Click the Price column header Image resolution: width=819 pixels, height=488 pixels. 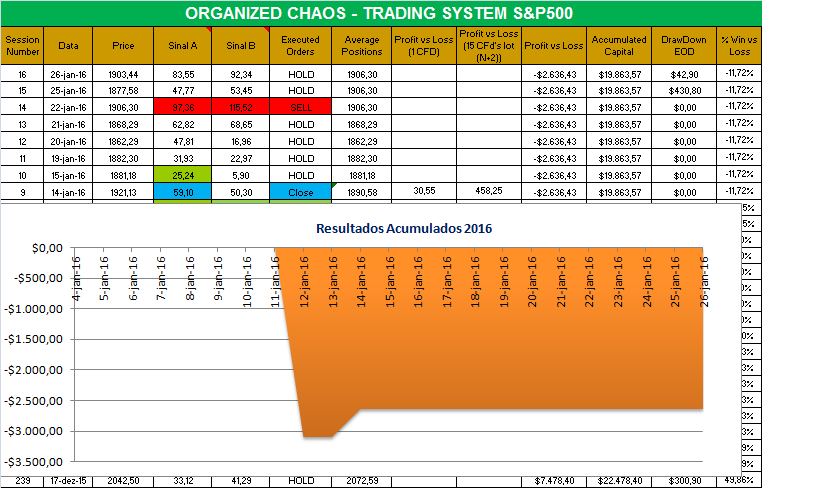pos(123,46)
